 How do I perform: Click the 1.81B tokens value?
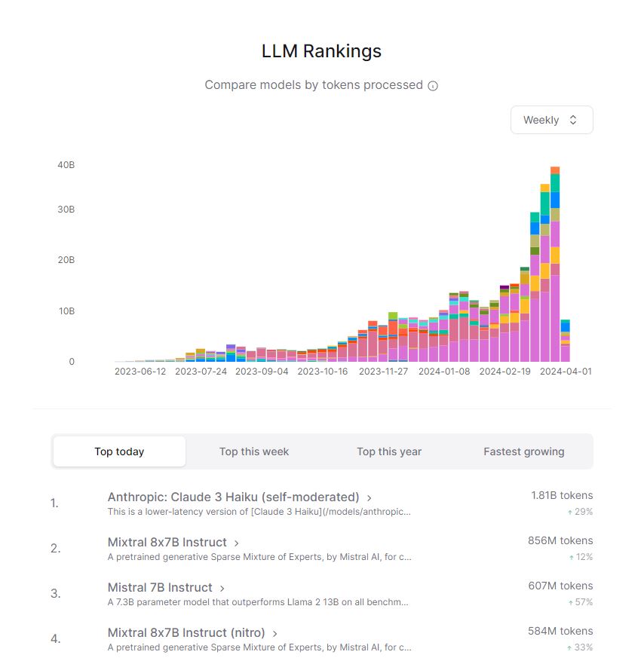562,495
